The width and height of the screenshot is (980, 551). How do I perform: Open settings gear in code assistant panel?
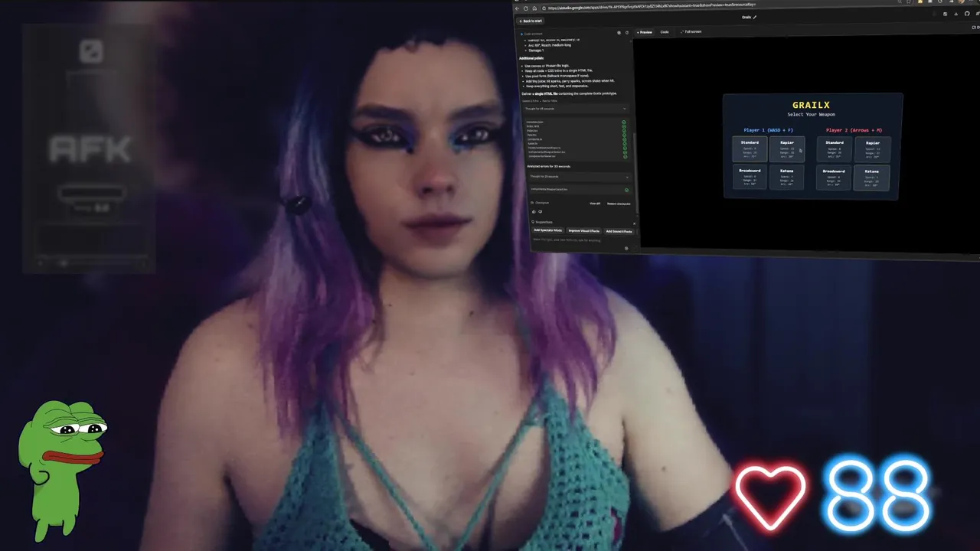pos(619,33)
